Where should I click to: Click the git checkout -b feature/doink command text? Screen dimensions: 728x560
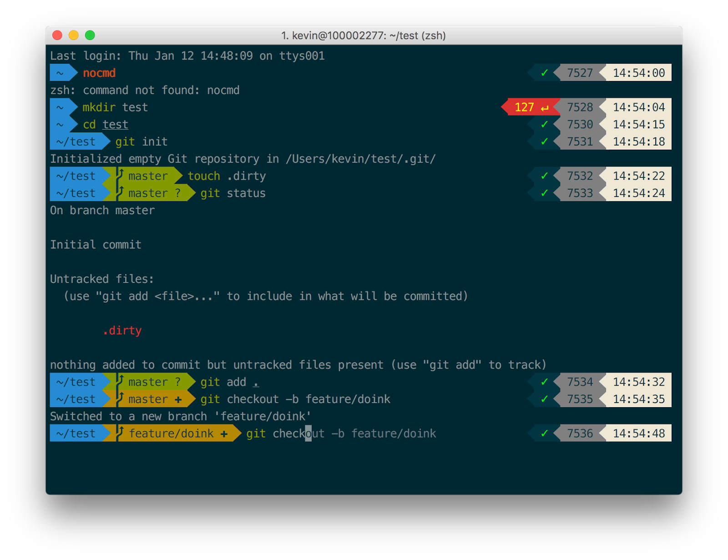pos(295,399)
